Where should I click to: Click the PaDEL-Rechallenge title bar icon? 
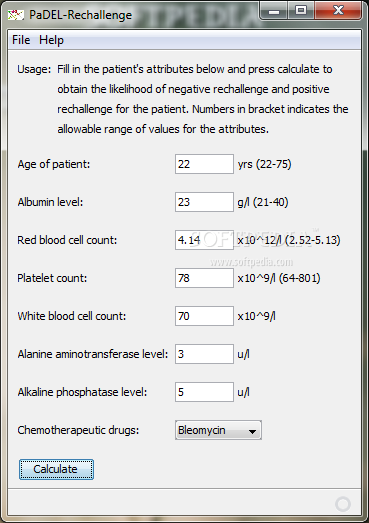point(16,15)
